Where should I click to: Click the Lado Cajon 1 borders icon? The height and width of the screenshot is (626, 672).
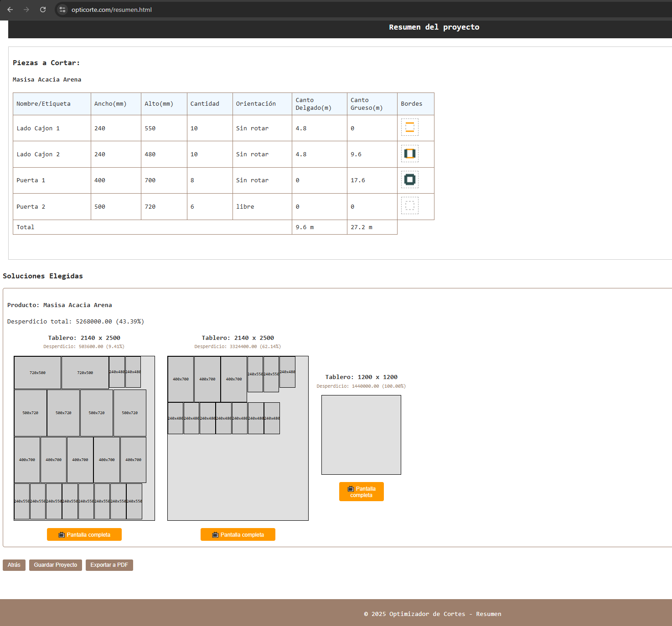pos(410,127)
